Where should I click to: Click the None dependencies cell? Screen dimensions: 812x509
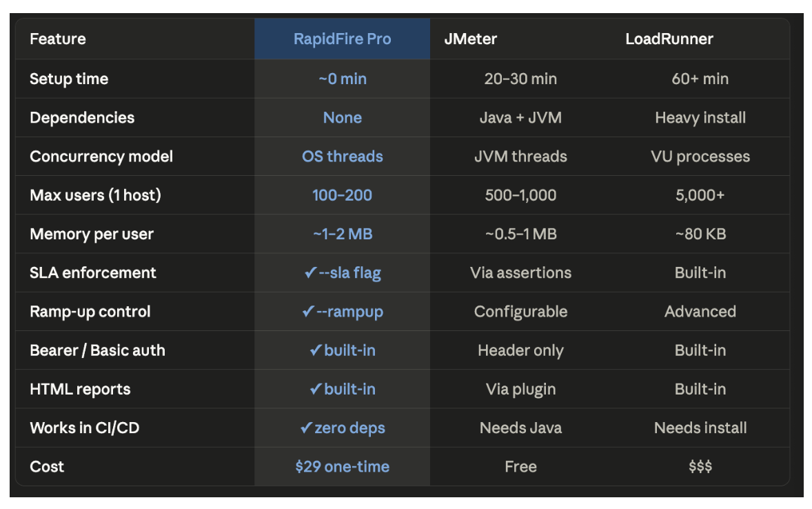(343, 118)
